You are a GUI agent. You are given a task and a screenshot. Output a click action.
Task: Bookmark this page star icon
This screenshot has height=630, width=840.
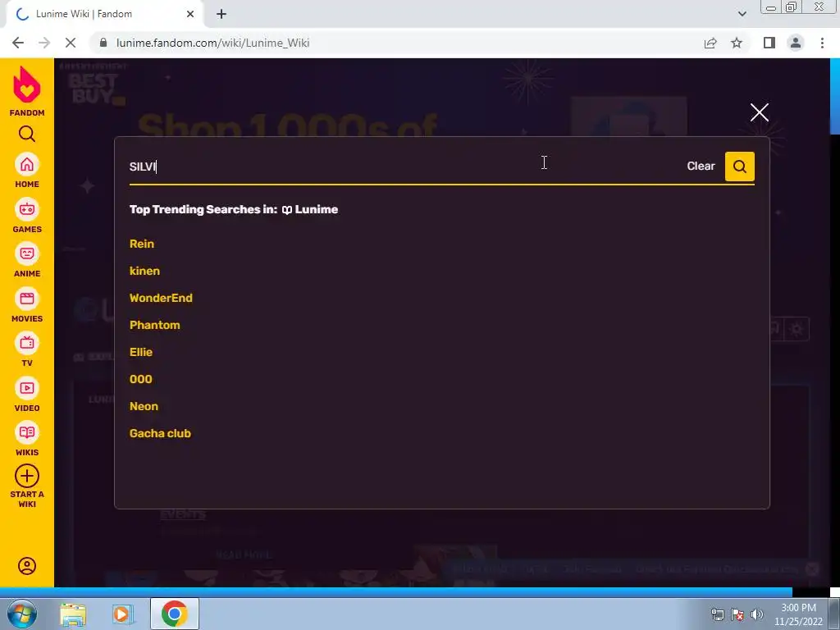pyautogui.click(x=737, y=43)
